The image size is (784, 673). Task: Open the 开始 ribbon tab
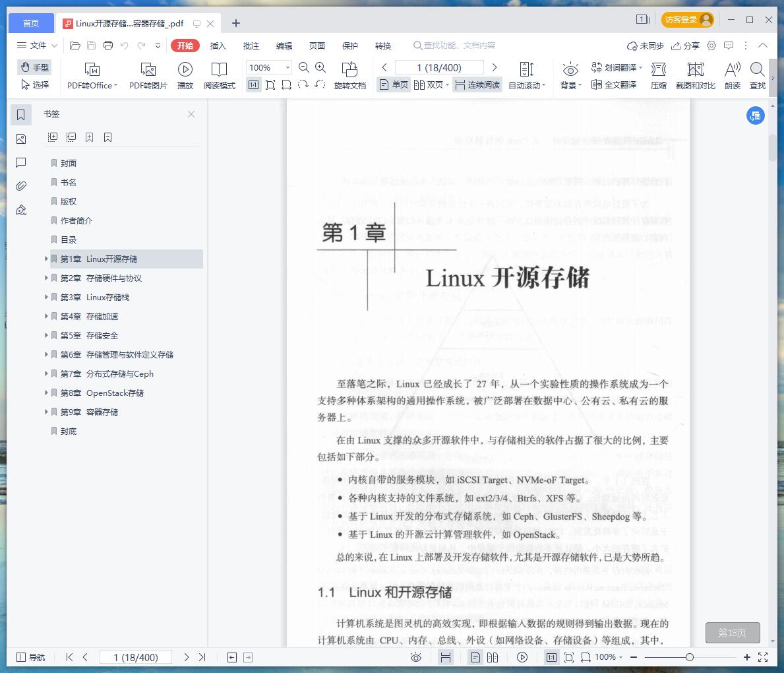(x=185, y=46)
